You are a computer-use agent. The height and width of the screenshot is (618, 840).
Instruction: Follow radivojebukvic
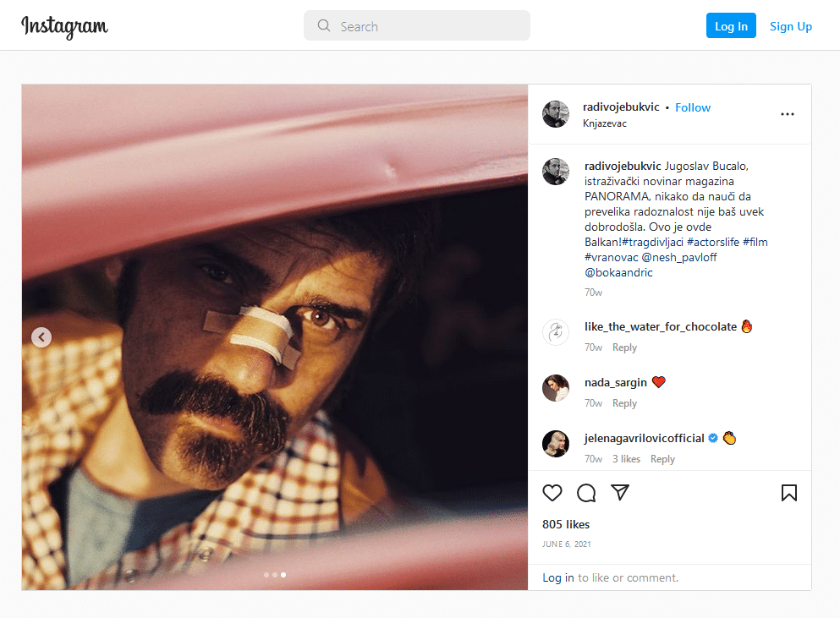[x=693, y=107]
